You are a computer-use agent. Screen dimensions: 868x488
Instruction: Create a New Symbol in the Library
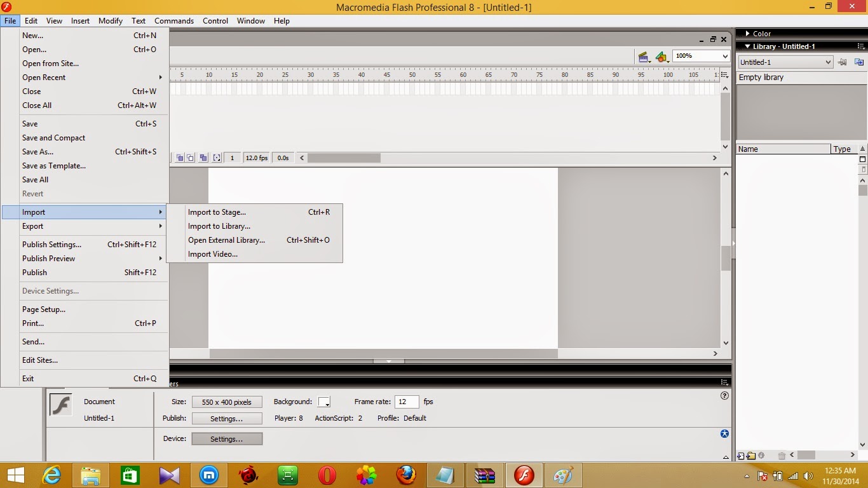tap(740, 456)
